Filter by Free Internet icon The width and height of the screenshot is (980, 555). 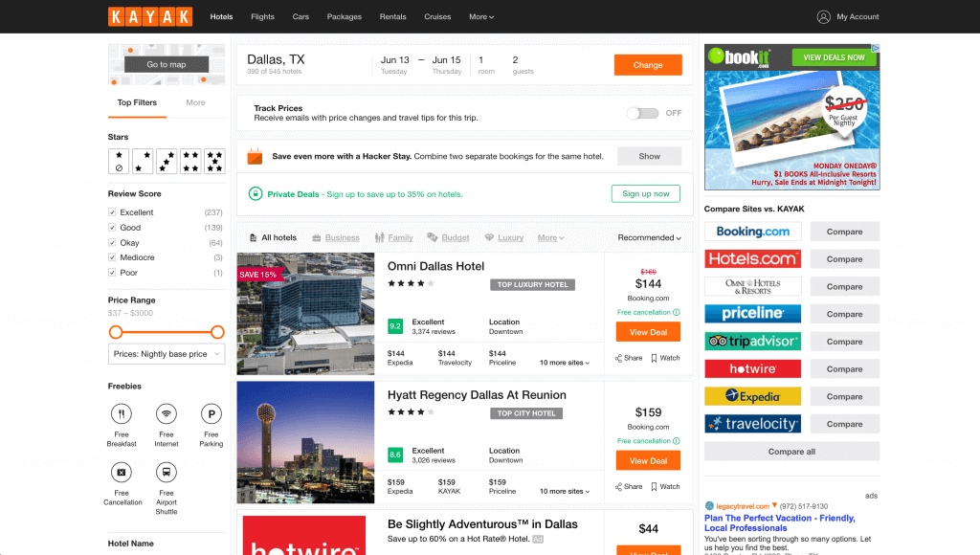pos(167,413)
